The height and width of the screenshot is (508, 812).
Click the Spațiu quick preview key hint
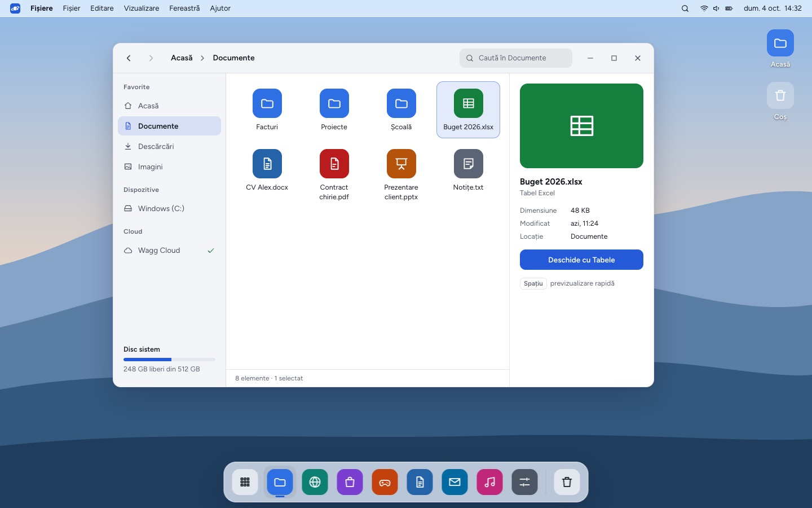(x=533, y=283)
